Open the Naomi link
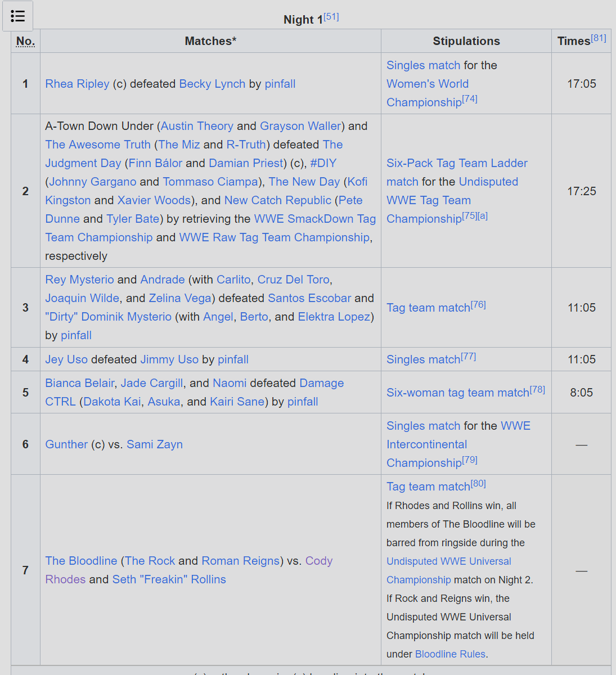 pos(230,383)
